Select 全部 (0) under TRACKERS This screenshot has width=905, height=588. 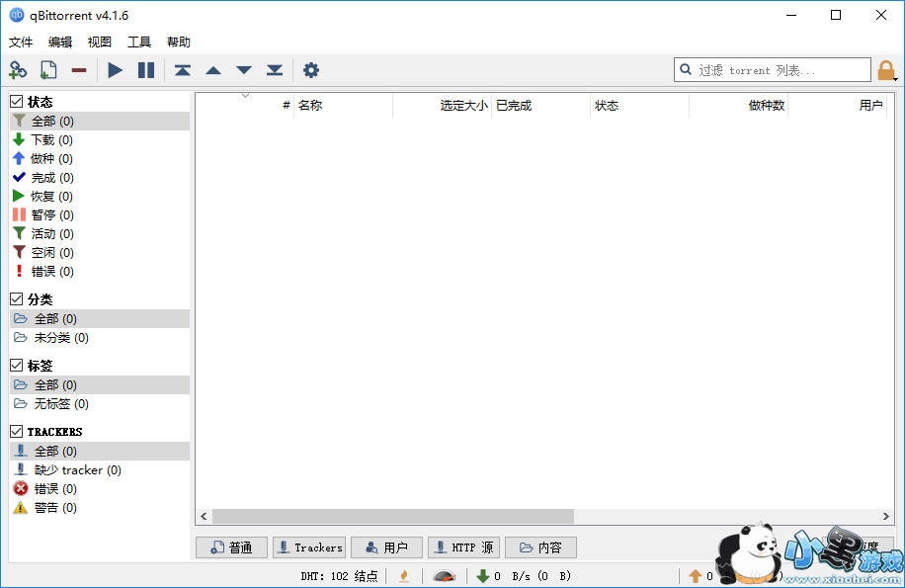100,452
